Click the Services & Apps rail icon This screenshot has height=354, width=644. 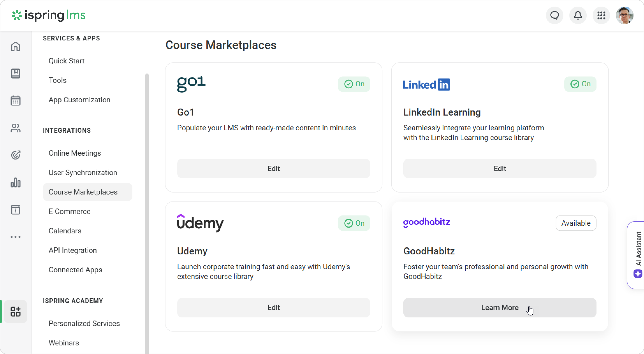(x=16, y=312)
